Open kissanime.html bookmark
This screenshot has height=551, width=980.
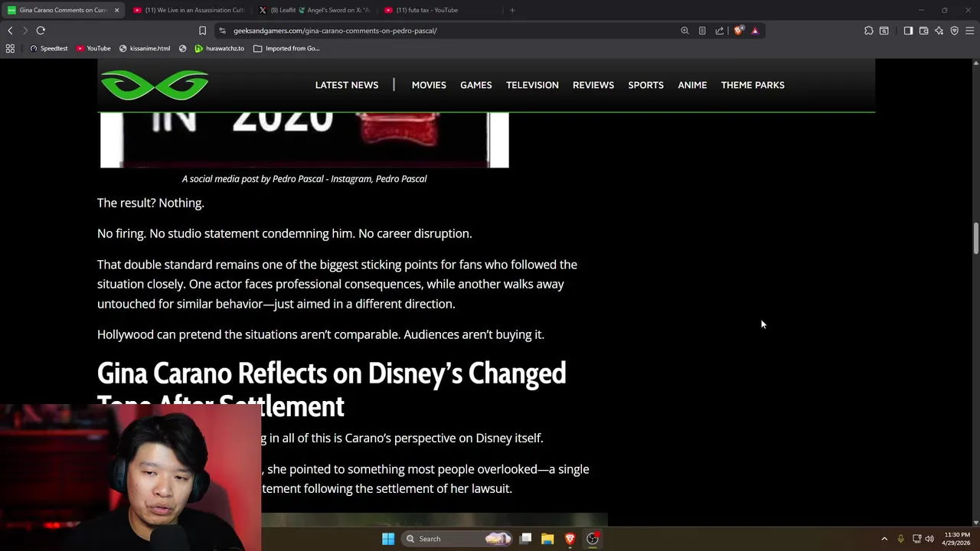tap(145, 48)
